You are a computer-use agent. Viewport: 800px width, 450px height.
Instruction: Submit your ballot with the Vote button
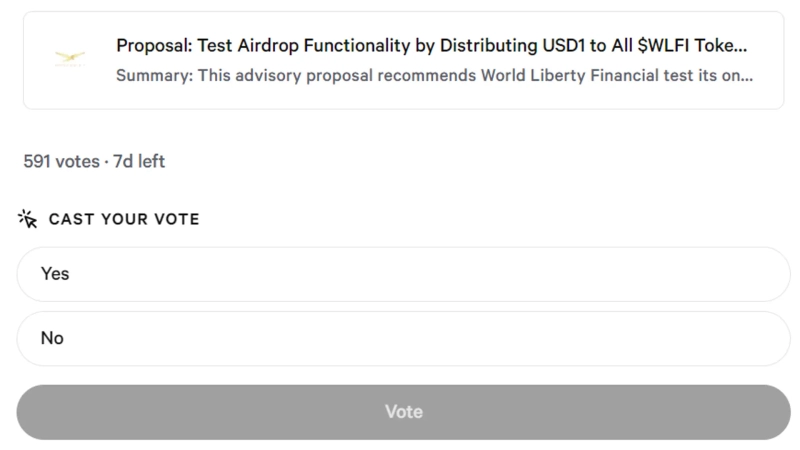pyautogui.click(x=403, y=412)
